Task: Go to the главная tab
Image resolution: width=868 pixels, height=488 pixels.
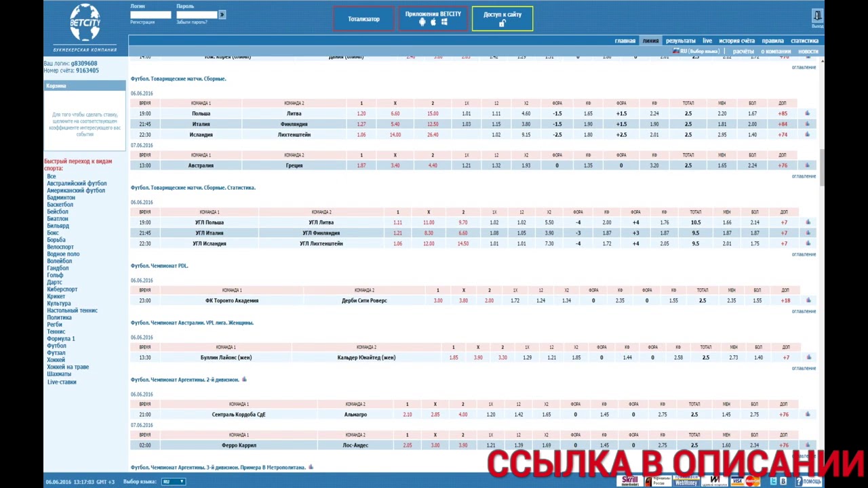Action: [x=625, y=41]
